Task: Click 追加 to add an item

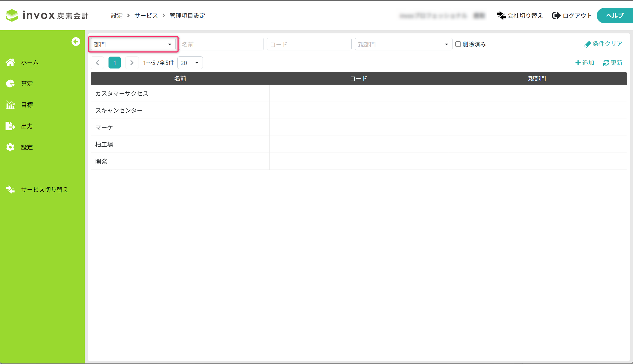Action: coord(585,63)
